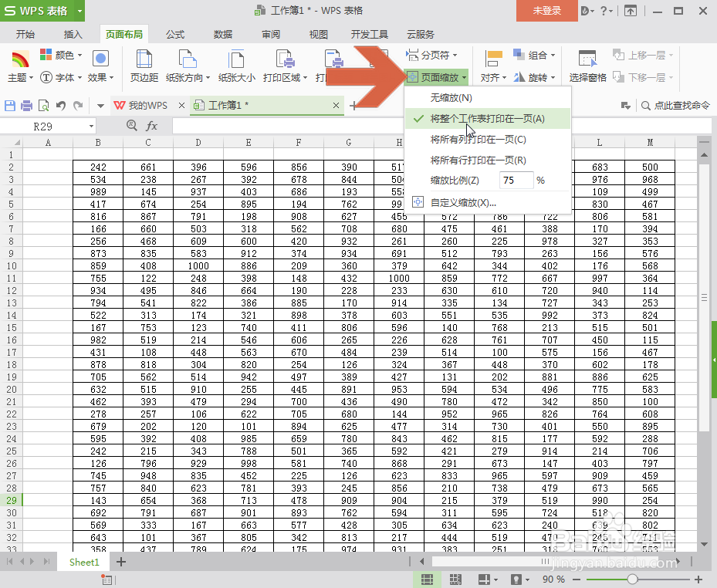Select row header 15
This screenshot has width=717, height=588.
(x=12, y=327)
